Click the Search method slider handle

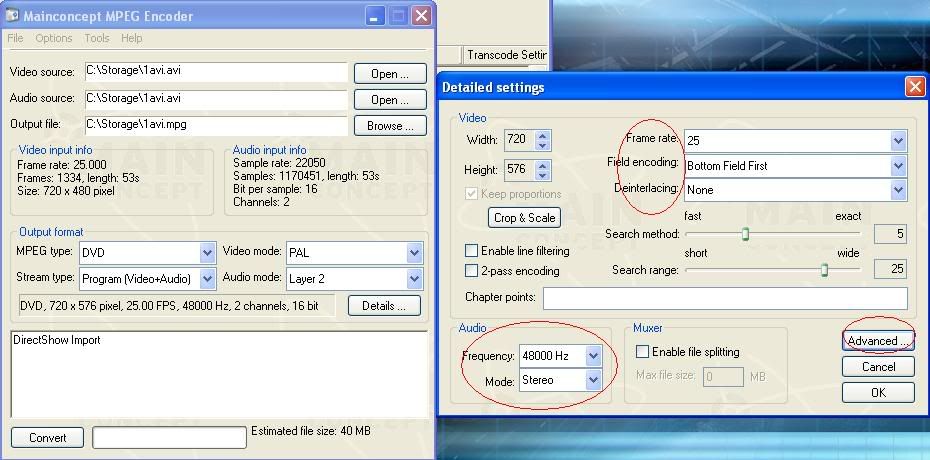pos(746,234)
